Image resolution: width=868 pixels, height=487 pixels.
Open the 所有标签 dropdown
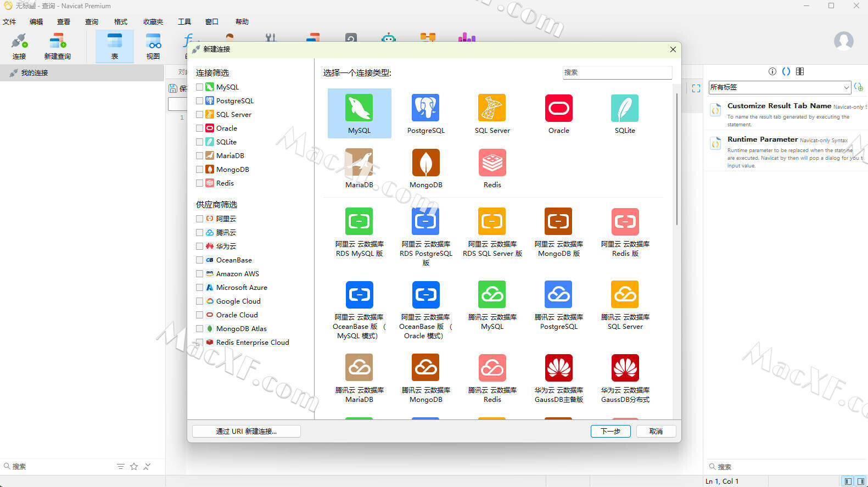(x=780, y=87)
